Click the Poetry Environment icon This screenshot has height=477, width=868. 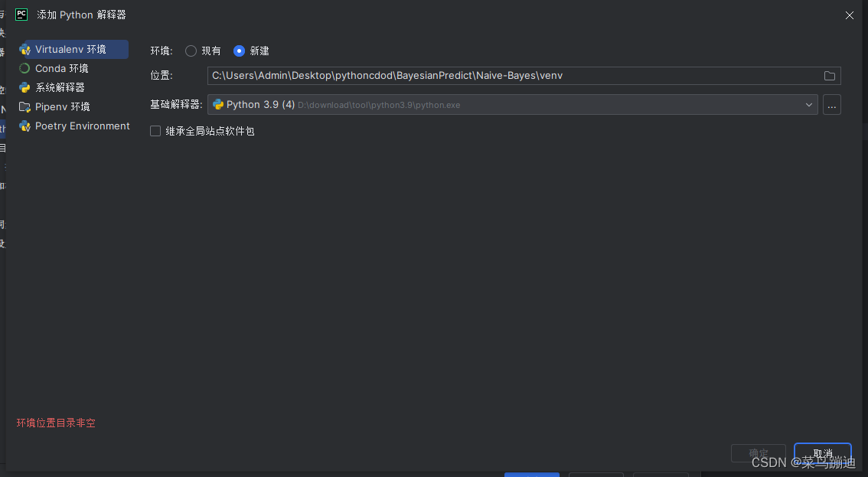24,126
